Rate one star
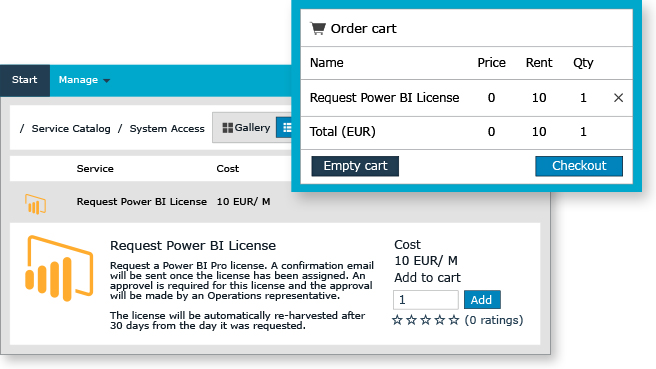The height and width of the screenshot is (369, 656). click(x=397, y=320)
